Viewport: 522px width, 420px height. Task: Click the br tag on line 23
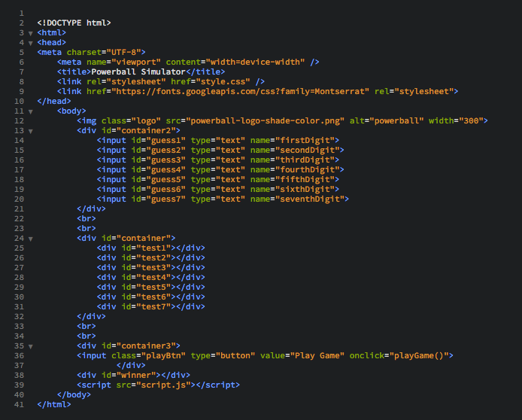pos(86,229)
